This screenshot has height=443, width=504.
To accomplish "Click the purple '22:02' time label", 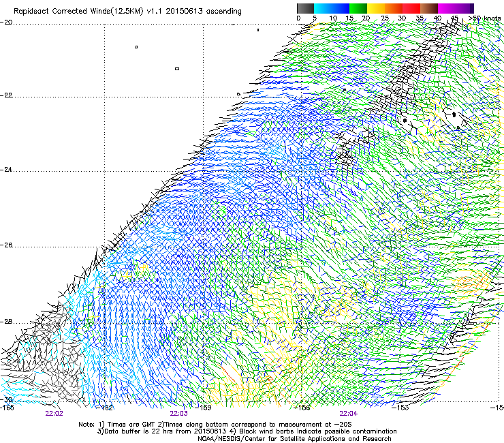I will 54,414.
